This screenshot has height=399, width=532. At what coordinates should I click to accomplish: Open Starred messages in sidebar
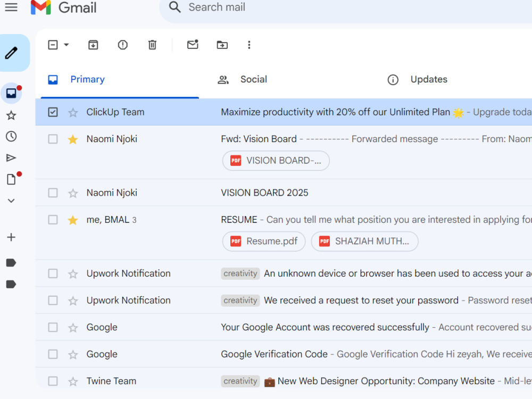[11, 115]
